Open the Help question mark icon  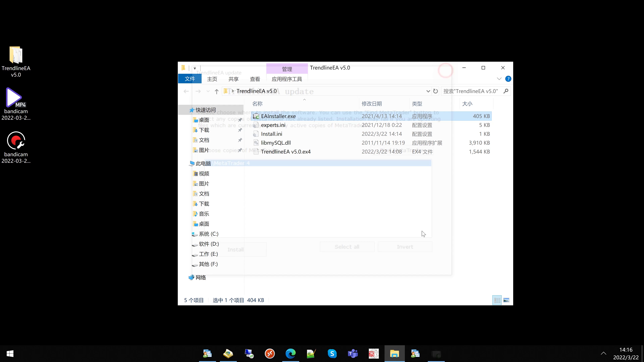(x=508, y=79)
